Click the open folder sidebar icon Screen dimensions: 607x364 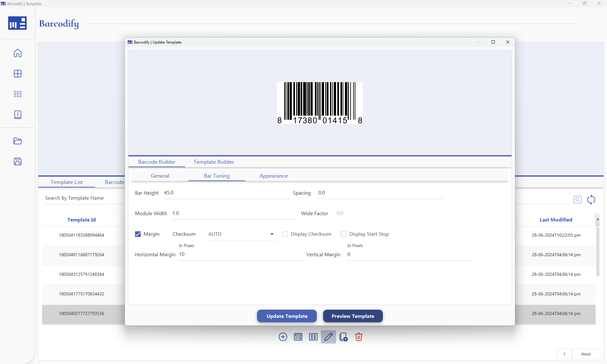point(18,141)
